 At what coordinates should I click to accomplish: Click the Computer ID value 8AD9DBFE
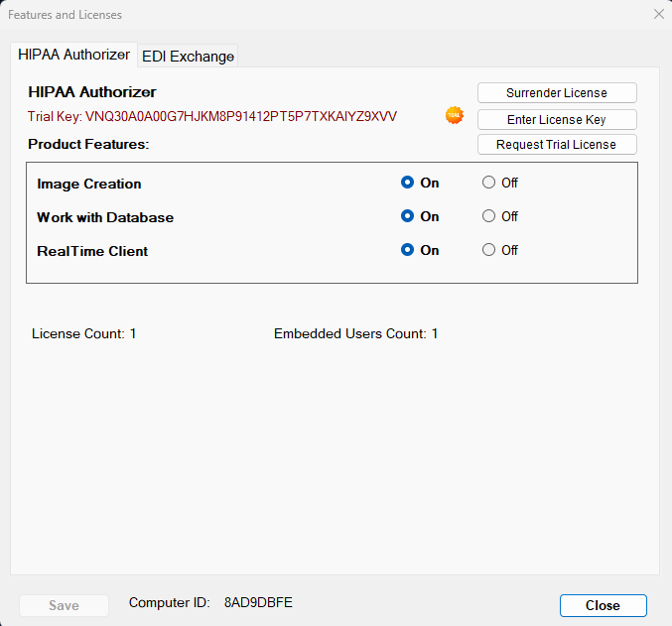pyautogui.click(x=258, y=602)
